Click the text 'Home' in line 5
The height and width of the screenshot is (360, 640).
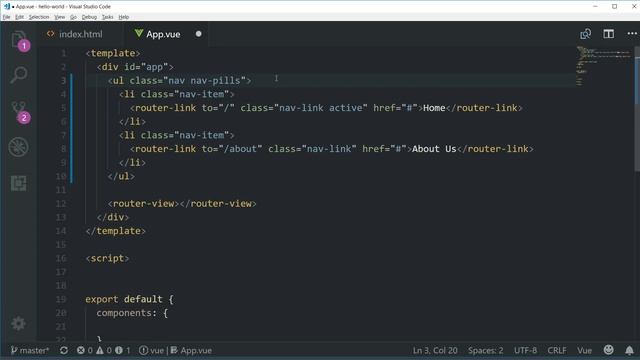(434, 108)
